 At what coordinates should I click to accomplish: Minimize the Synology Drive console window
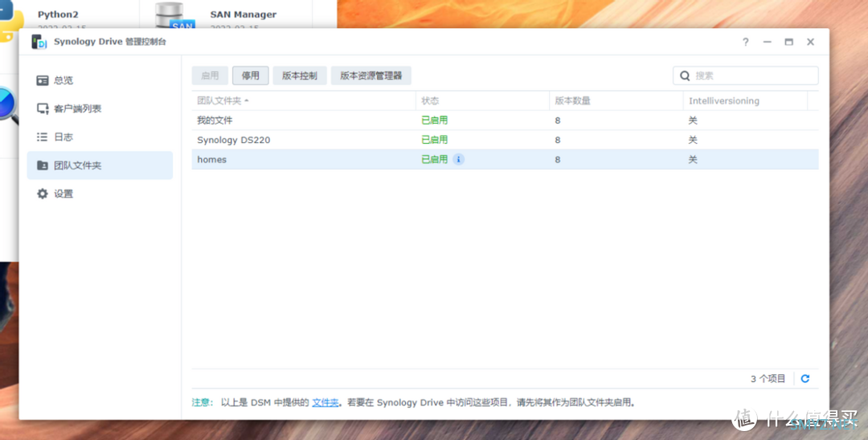[768, 42]
